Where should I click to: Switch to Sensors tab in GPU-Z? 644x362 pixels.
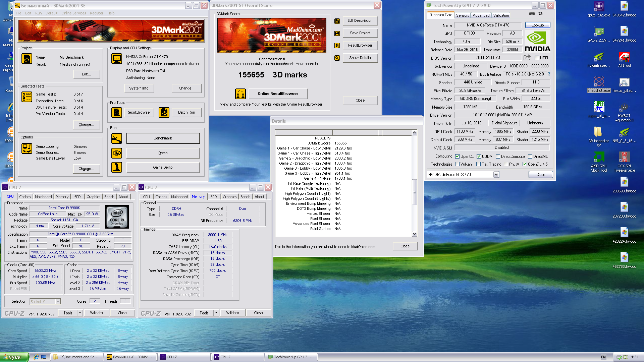click(463, 15)
